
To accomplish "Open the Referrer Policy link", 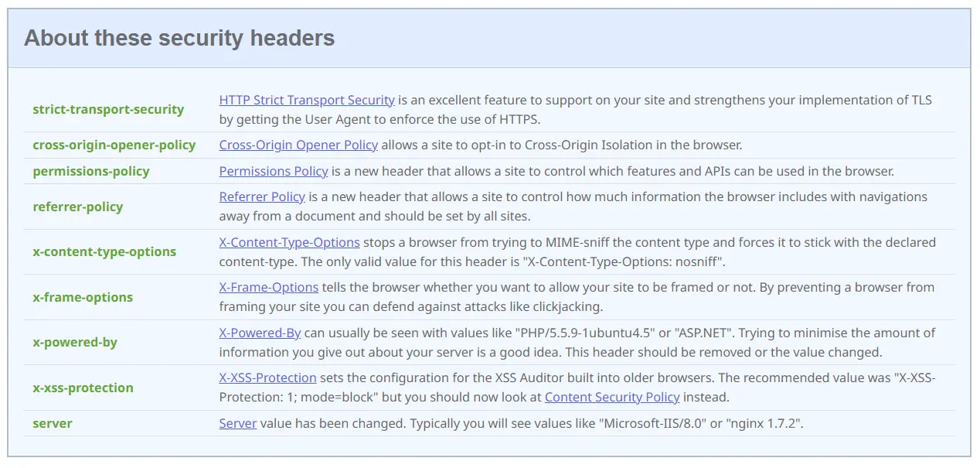I will [x=262, y=197].
